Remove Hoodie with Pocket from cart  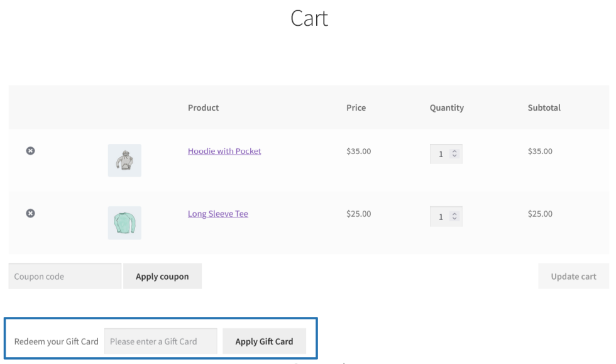pyautogui.click(x=30, y=151)
